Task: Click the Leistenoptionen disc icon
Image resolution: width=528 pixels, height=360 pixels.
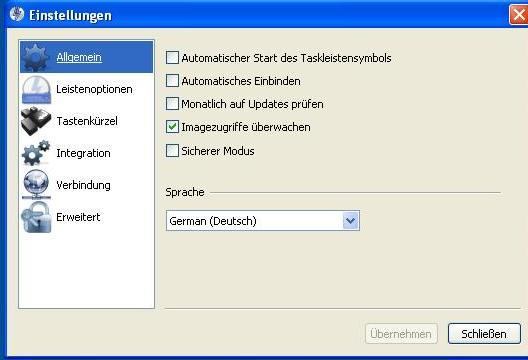Action: 36,89
